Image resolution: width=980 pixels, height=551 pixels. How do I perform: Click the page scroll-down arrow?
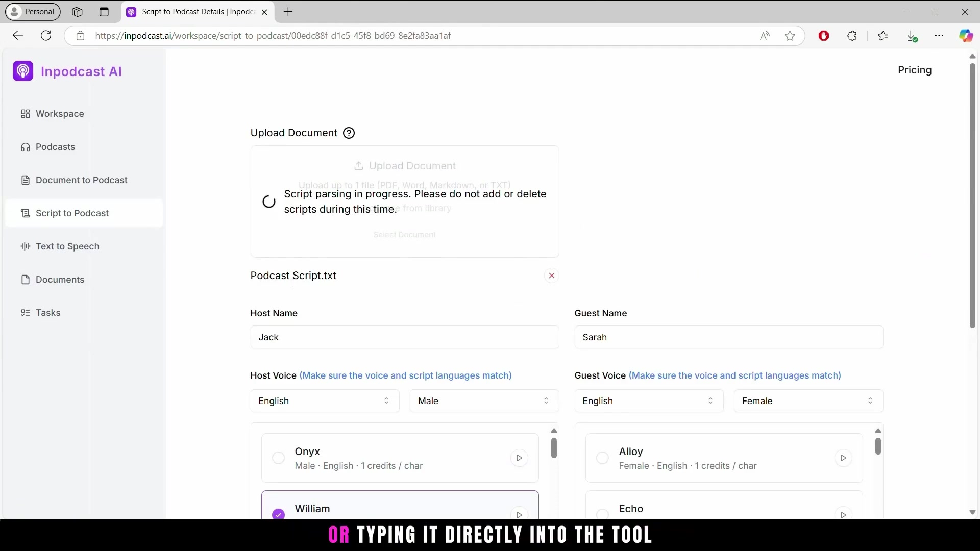click(x=972, y=512)
